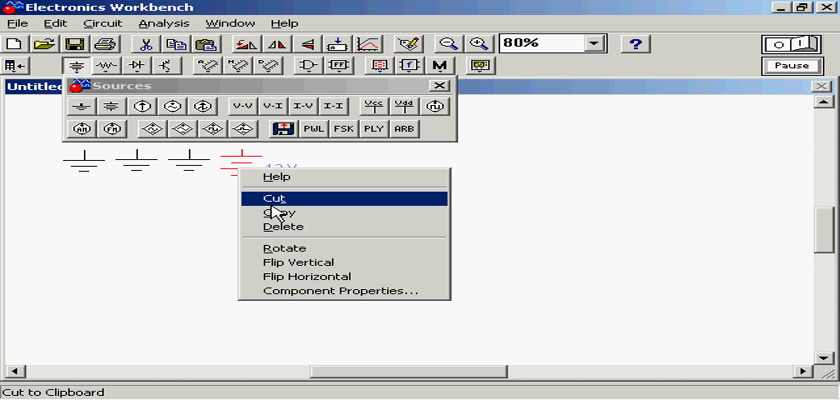
Task: Click the Flip Vertical toolbar icon
Action: (x=308, y=44)
